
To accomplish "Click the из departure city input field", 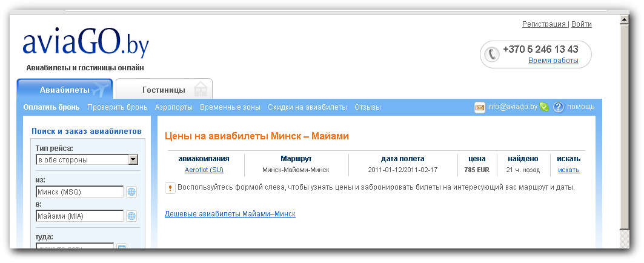I will click(x=79, y=192).
